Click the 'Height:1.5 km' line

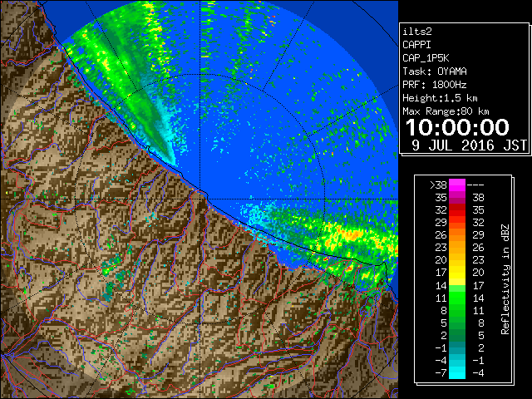point(440,98)
